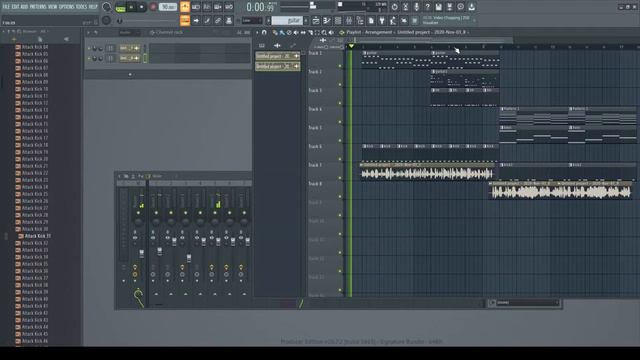The width and height of the screenshot is (640, 360).
Task: Mute the second channel in channel rack
Action: coord(89,58)
